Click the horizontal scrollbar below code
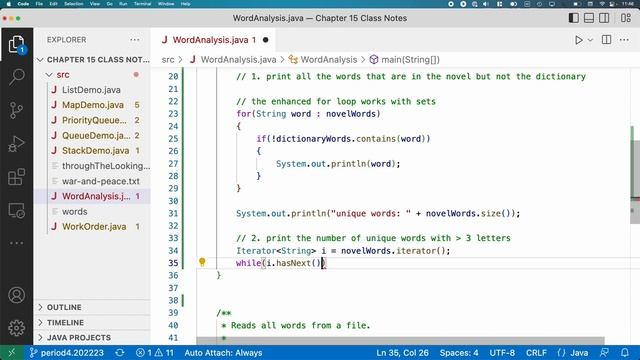Image resolution: width=640 pixels, height=360 pixels. click(x=400, y=340)
